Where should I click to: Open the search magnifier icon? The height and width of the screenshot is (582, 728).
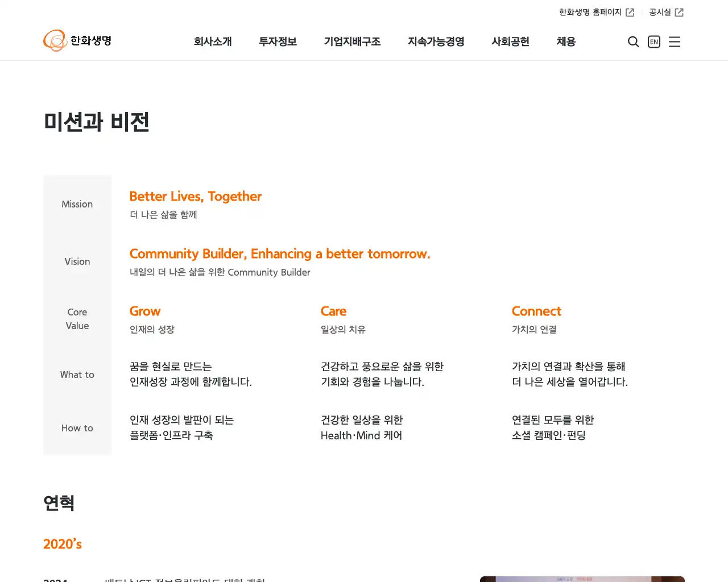(633, 41)
